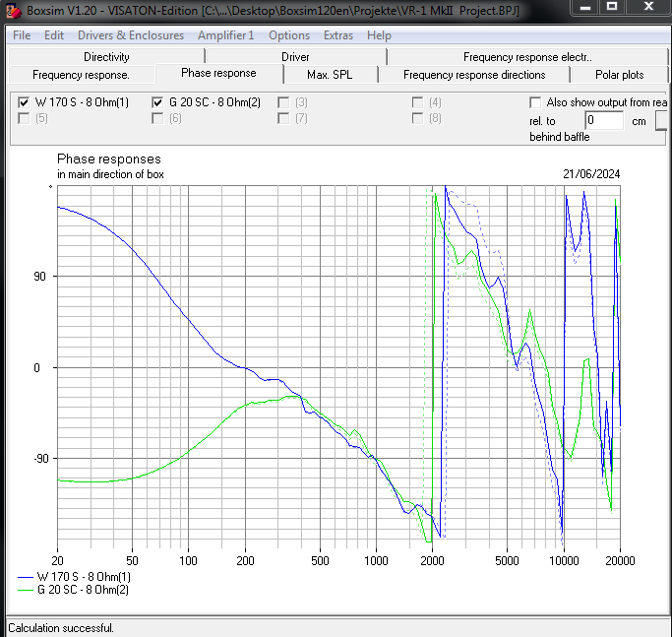This screenshot has width=672, height=637.
Task: Toggle driver checkbox (3)
Action: pos(283,102)
